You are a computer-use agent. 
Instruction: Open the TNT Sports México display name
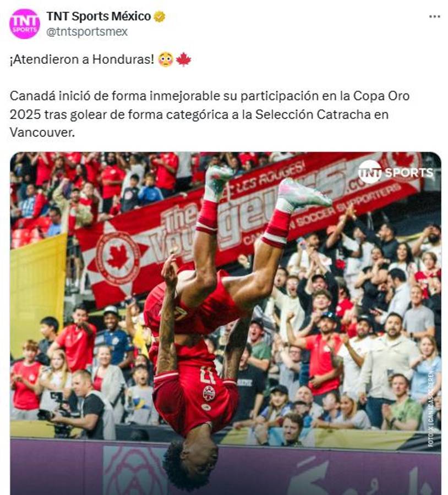click(x=99, y=16)
